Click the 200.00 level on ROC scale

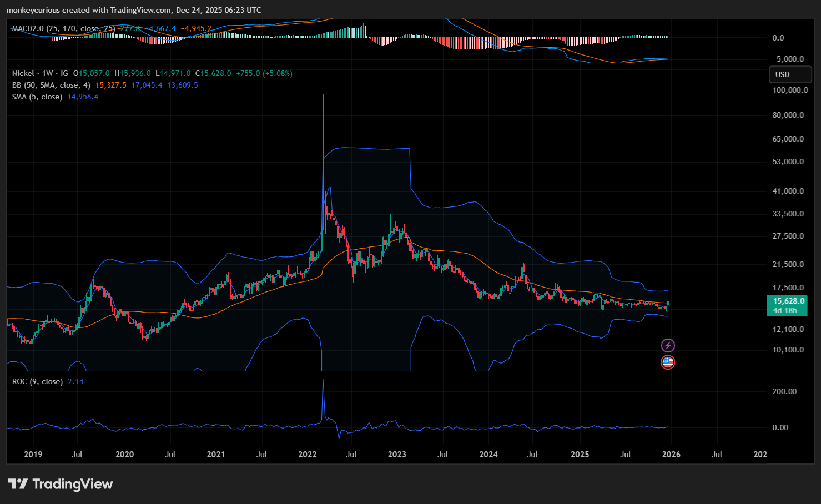(784, 391)
